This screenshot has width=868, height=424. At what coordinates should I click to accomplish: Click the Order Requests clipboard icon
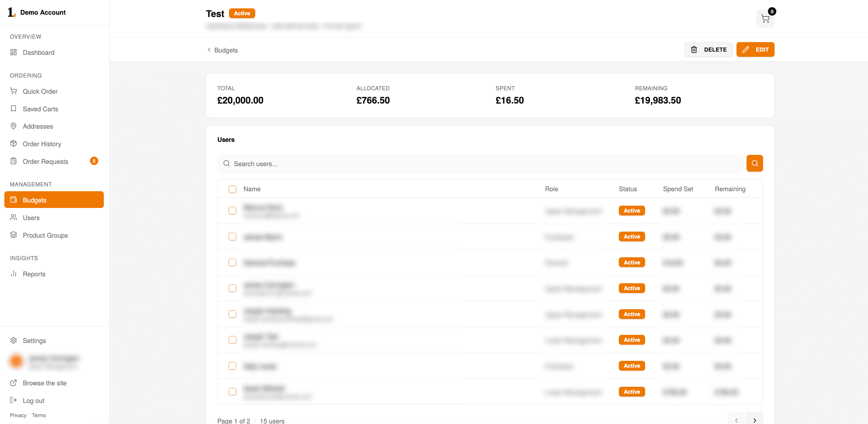(x=14, y=161)
